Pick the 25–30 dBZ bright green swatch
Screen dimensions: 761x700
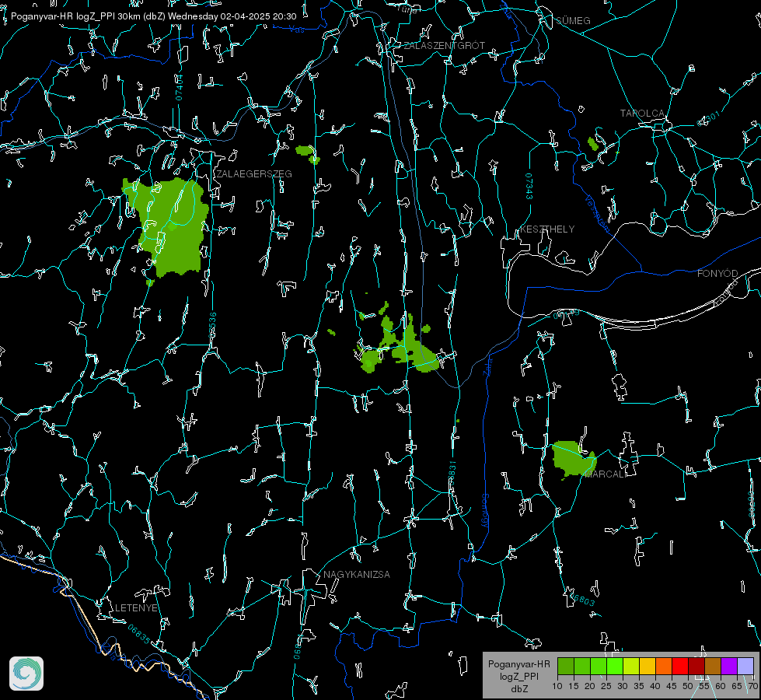coord(615,667)
